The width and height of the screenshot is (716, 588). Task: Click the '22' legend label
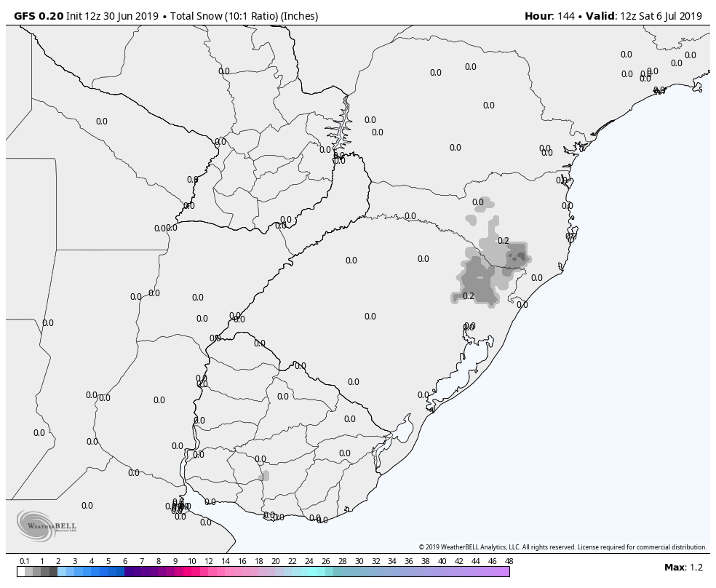tap(293, 561)
